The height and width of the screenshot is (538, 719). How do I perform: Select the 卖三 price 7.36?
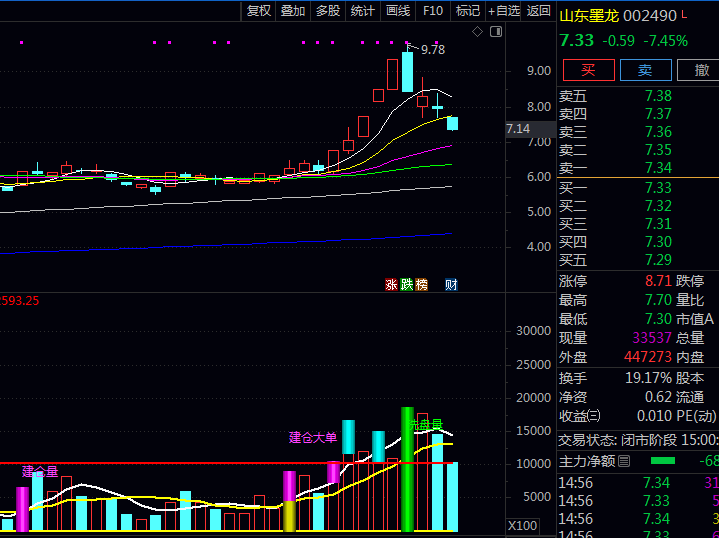click(658, 132)
